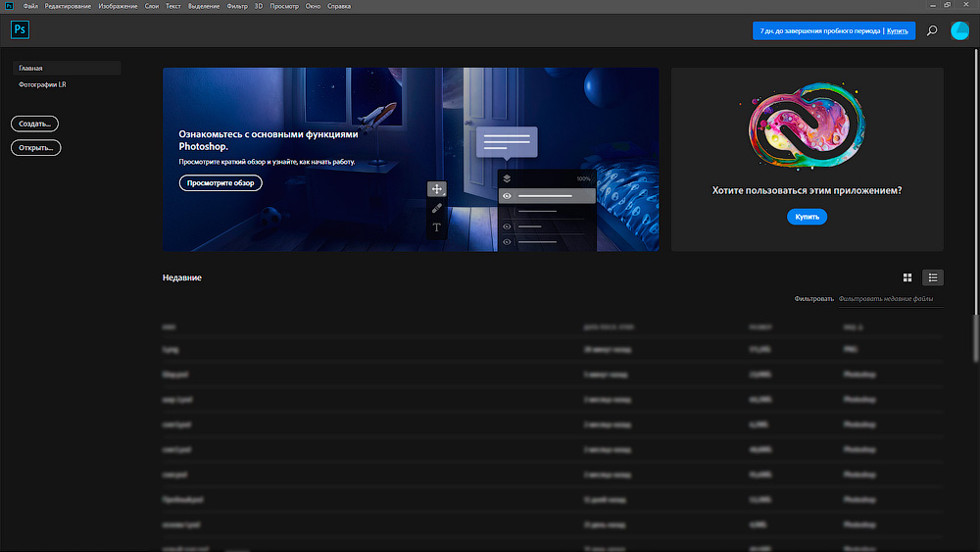Click the Photoshop home logo icon
The image size is (980, 552).
20,29
